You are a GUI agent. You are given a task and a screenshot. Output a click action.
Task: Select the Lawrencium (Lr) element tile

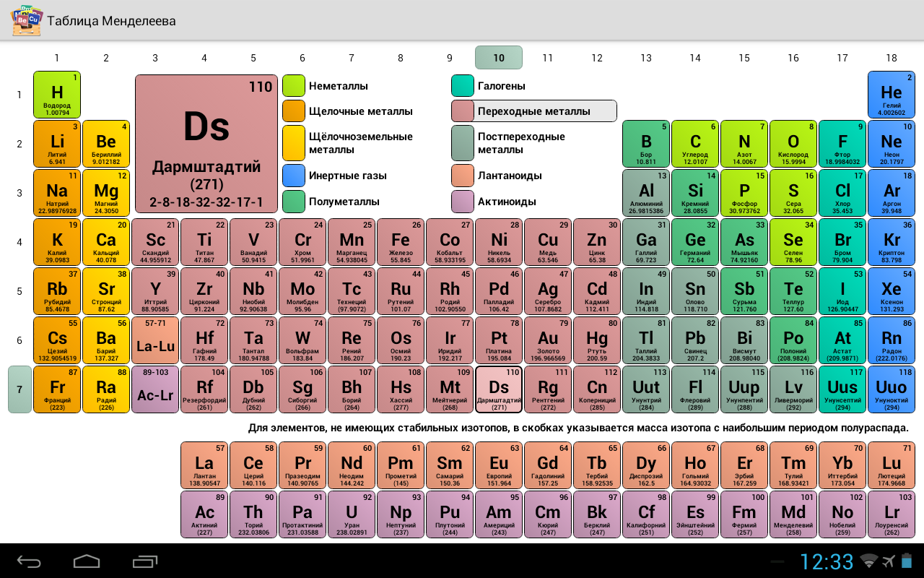(x=892, y=514)
